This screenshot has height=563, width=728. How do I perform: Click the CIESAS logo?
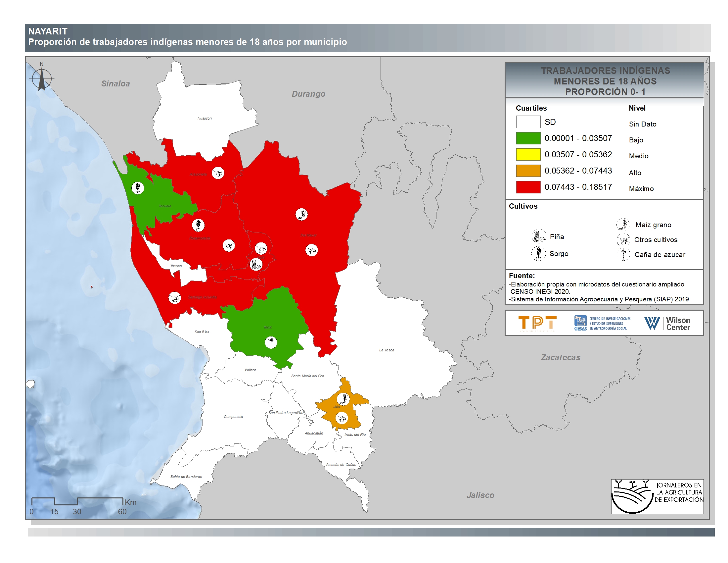(x=602, y=323)
